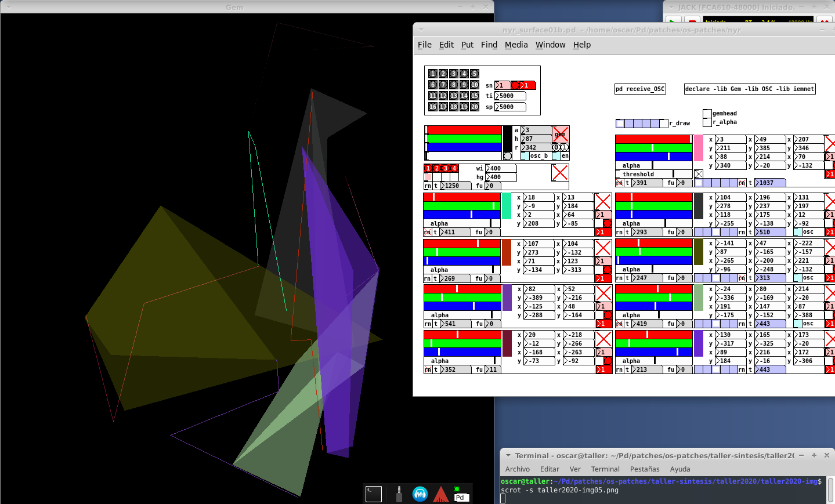
Task: Click the Pd icon in the dock
Action: tap(460, 494)
